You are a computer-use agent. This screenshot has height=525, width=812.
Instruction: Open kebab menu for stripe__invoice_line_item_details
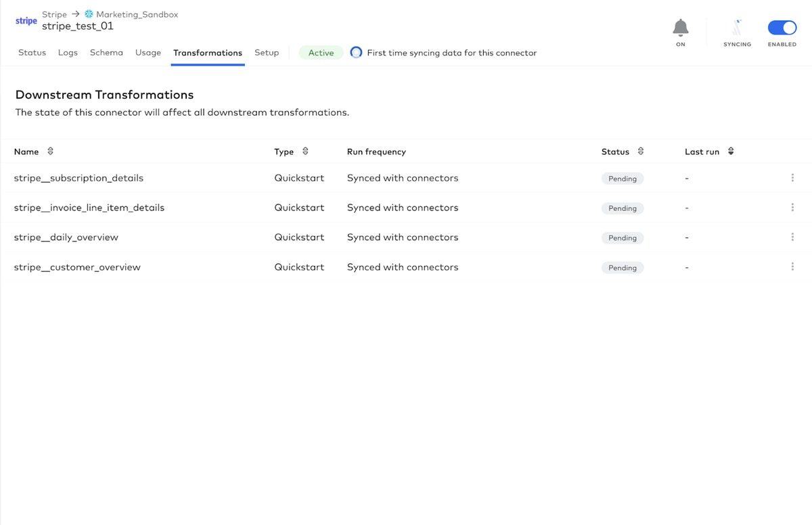tap(792, 208)
